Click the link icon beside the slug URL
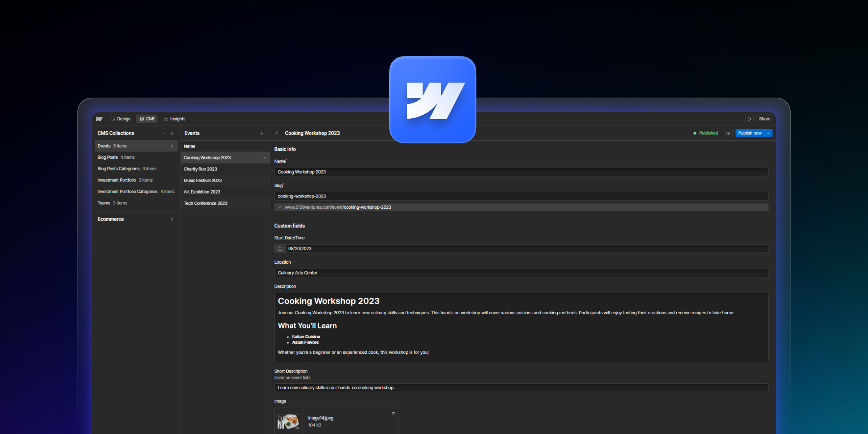 point(280,207)
